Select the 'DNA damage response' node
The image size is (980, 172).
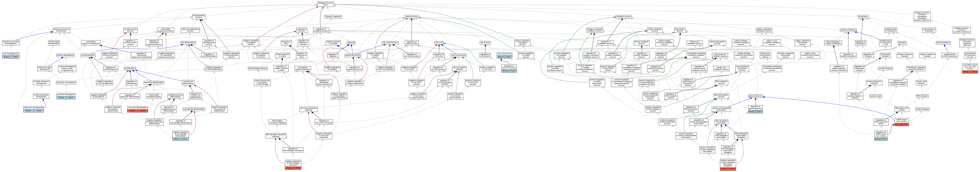[258, 68]
